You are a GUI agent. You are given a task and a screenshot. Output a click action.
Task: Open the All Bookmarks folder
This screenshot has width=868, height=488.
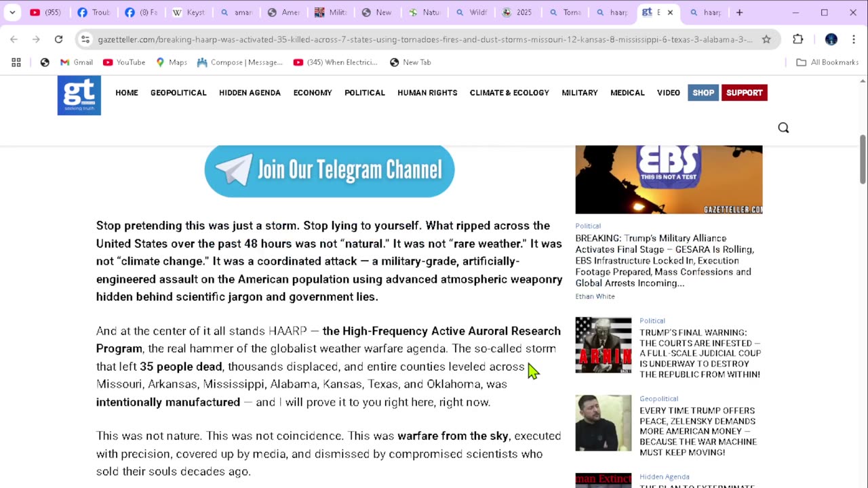[x=827, y=62]
